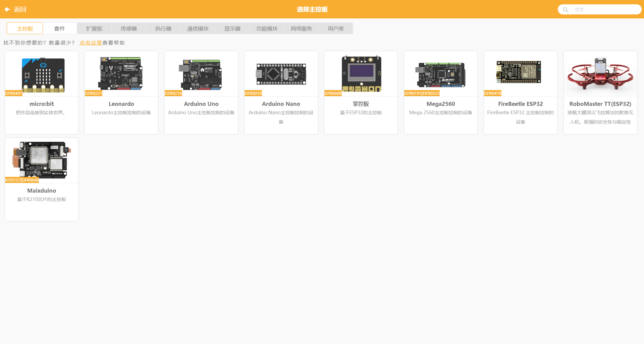Select the 网络服务 tab
Screen dimensions: 644x344
(302, 28)
